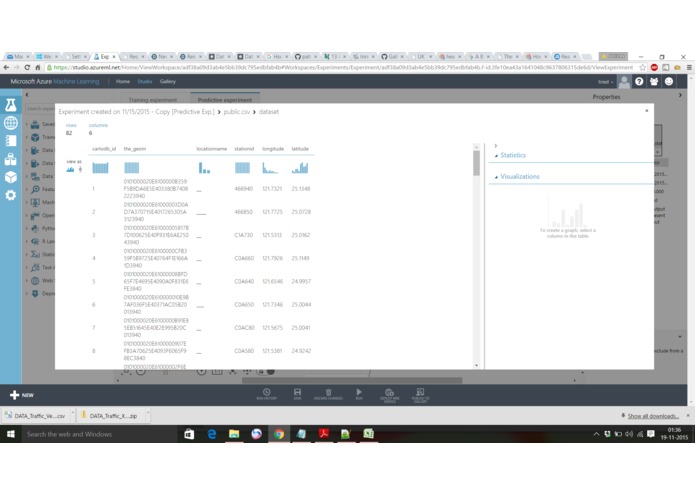Switch to the Predictive experiment tab
Screen dimensions: 695x494
(225, 100)
